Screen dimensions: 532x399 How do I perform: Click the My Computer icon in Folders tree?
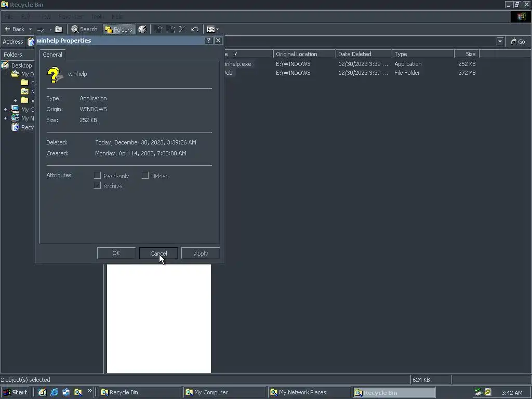coord(15,109)
